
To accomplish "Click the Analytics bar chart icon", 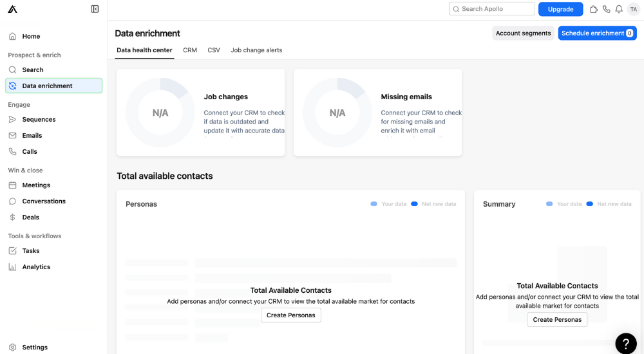I will pos(13,267).
